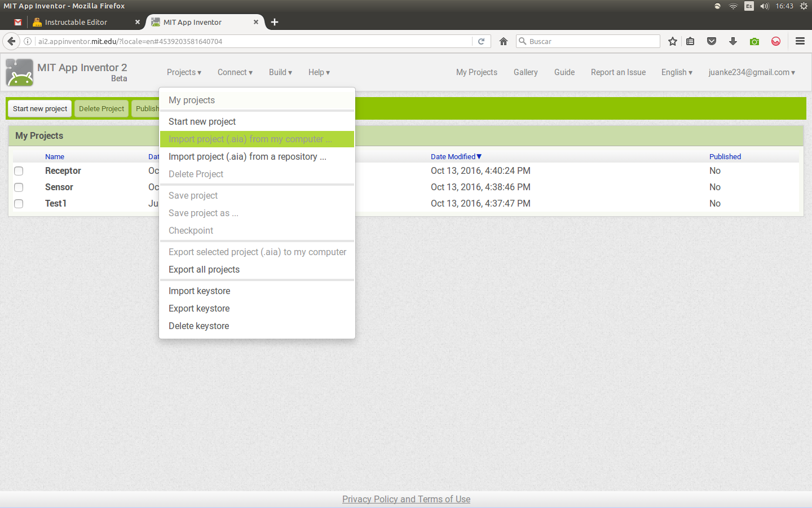Bookmark this page with the star icon

click(673, 41)
